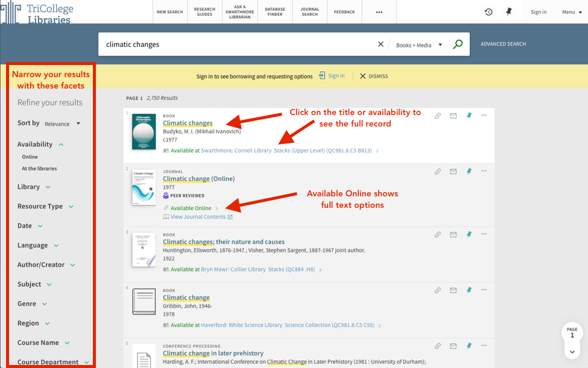Screen dimensions: 588x368
Task: Open more actions for Huntington Climatic changes
Action: 484,234
